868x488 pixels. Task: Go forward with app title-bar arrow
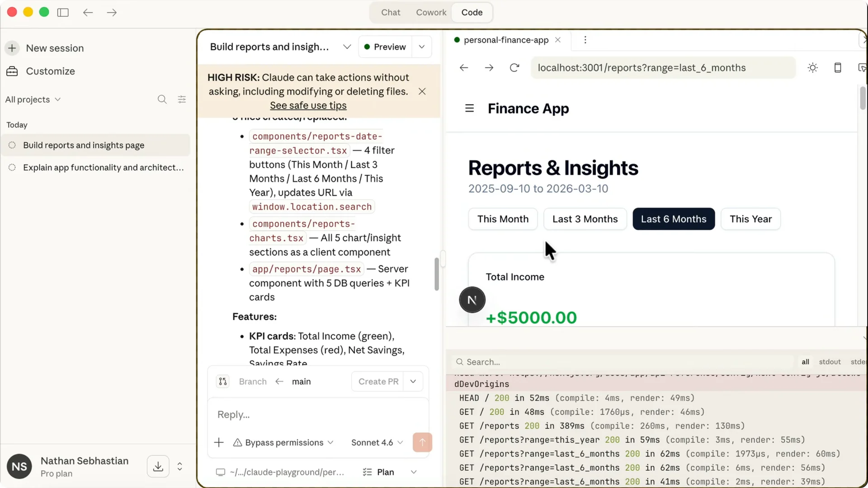[x=112, y=13]
